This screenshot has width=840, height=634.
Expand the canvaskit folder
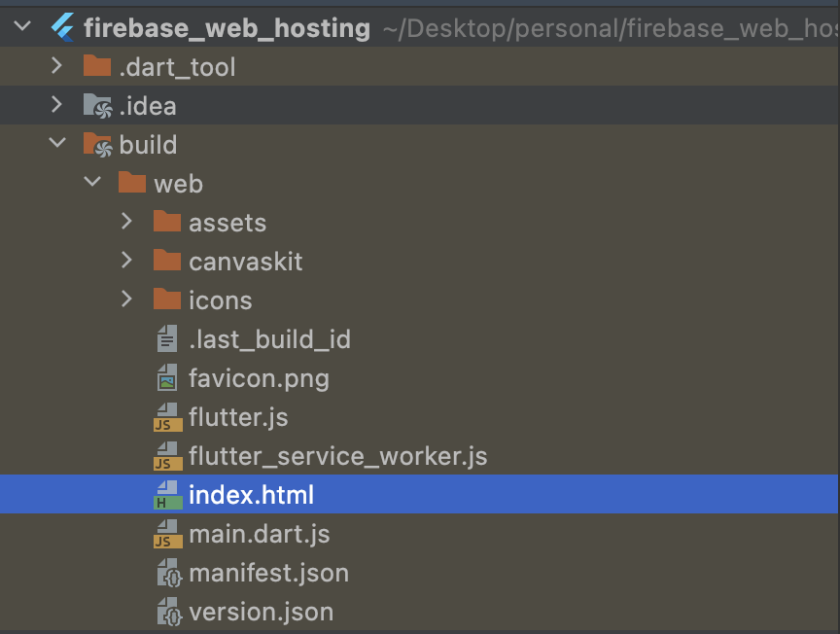pos(126,260)
